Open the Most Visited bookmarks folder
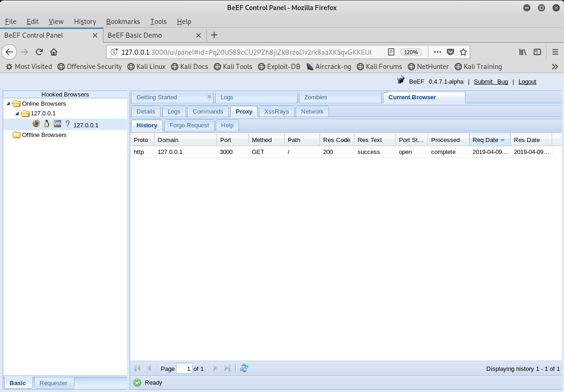Image resolution: width=564 pixels, height=392 pixels. coord(28,67)
